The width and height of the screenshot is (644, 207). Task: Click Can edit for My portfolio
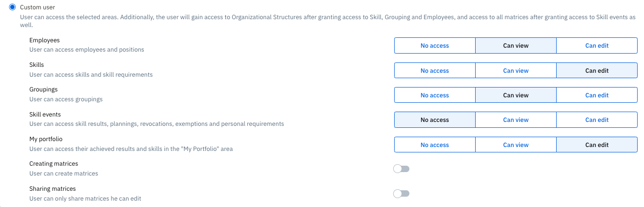point(596,145)
